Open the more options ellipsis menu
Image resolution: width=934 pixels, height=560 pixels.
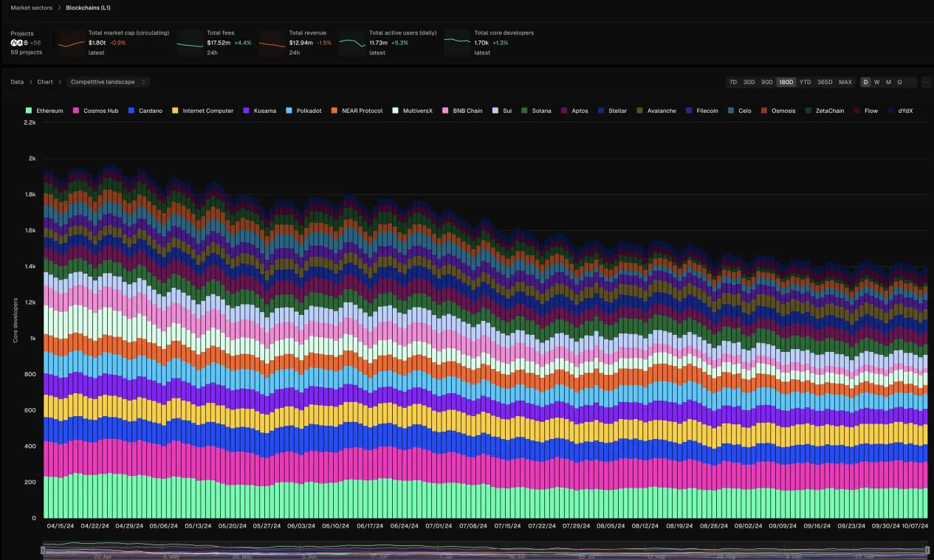925,82
